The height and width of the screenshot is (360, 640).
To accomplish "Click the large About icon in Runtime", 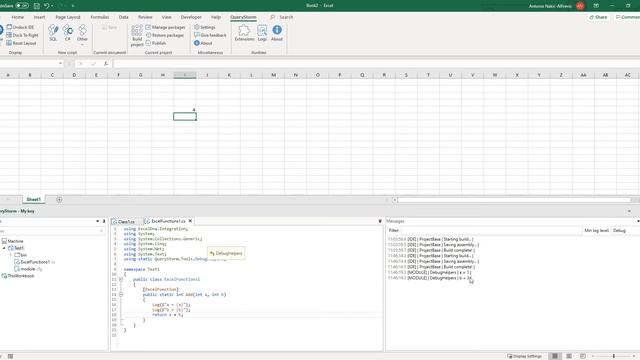I will (x=277, y=33).
